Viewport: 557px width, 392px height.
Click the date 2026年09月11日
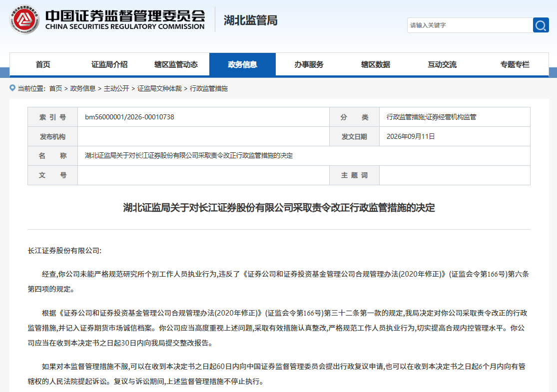410,136
